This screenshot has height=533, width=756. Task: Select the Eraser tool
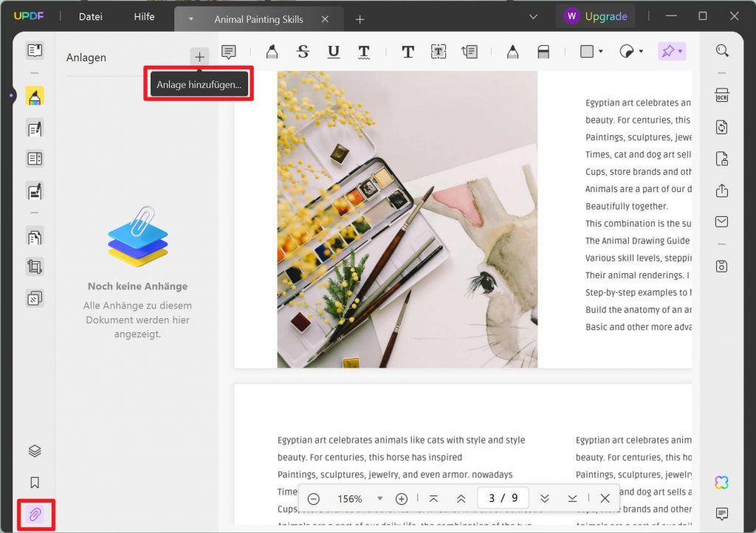[x=543, y=51]
